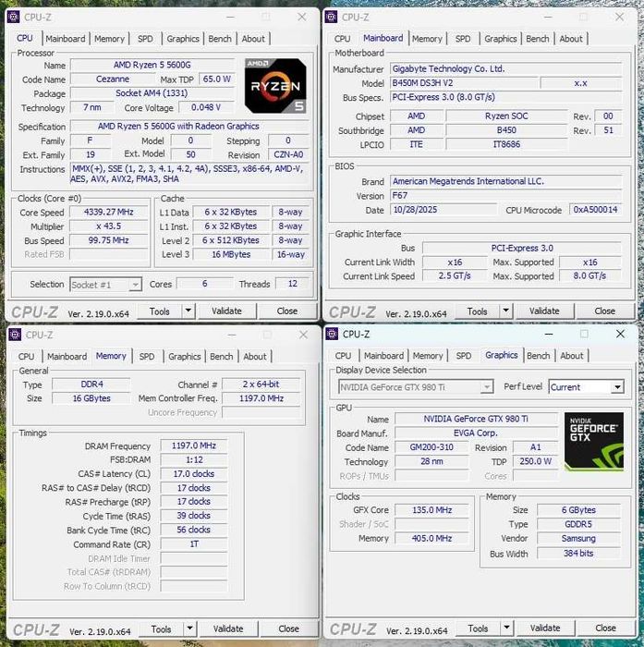
Task: Click the Close button in the Graphics window
Action: tap(605, 628)
